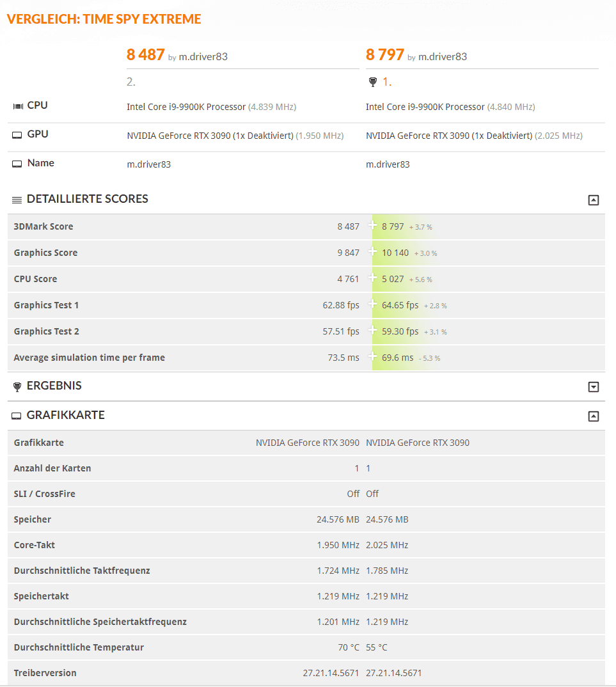Click the left 24.576 MB memory value
The width and height of the screenshot is (616, 687).
[x=338, y=519]
